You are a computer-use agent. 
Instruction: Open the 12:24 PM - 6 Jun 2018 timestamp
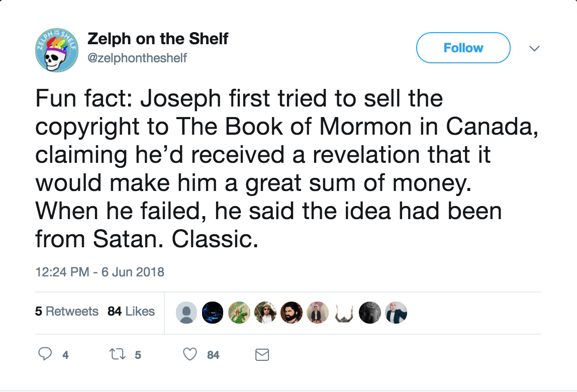(x=100, y=272)
